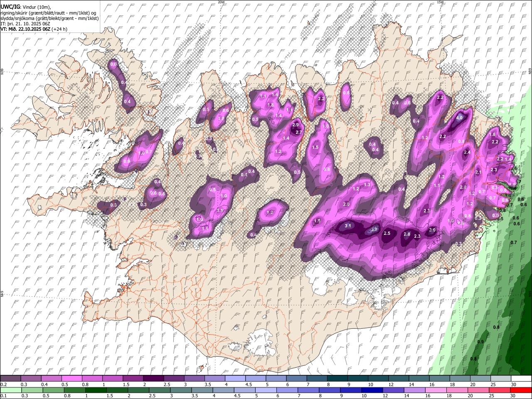532x399 pixels.
Task: Pick the darkest purple upper swatch between 2 and 2.5
Action: pos(153,379)
